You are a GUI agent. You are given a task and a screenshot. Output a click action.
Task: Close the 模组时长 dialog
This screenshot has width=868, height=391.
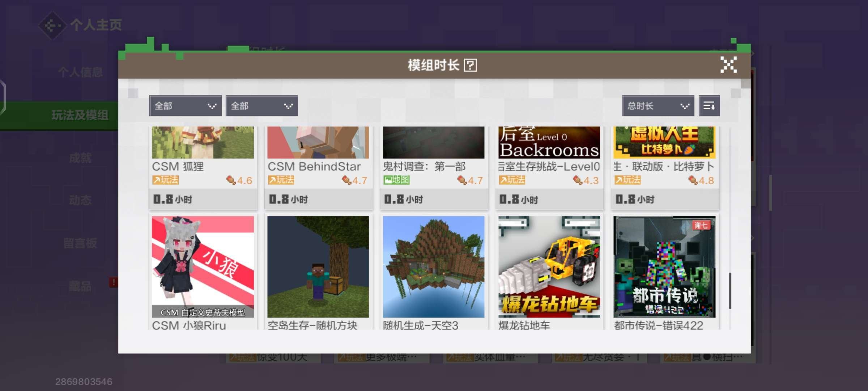(x=729, y=65)
